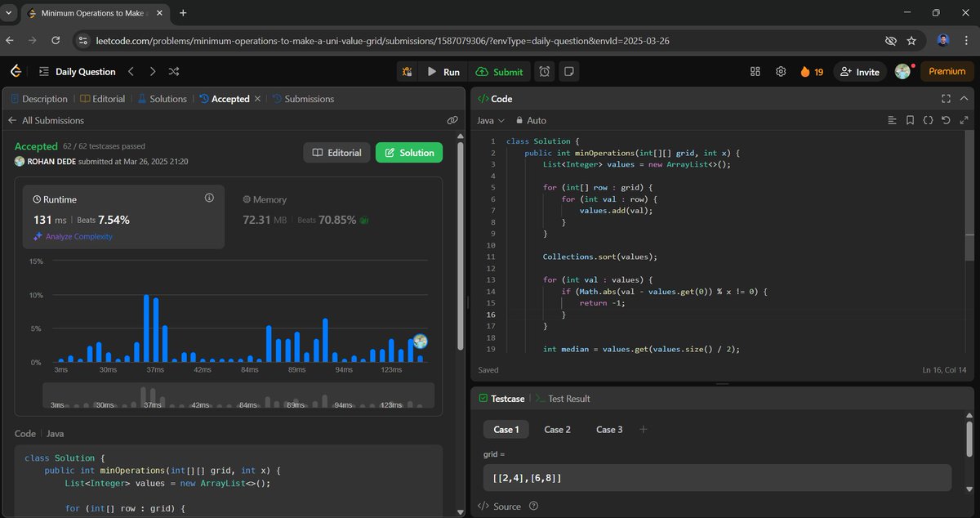Click the browser address bar URL
This screenshot has height=518, width=980.
[x=384, y=40]
